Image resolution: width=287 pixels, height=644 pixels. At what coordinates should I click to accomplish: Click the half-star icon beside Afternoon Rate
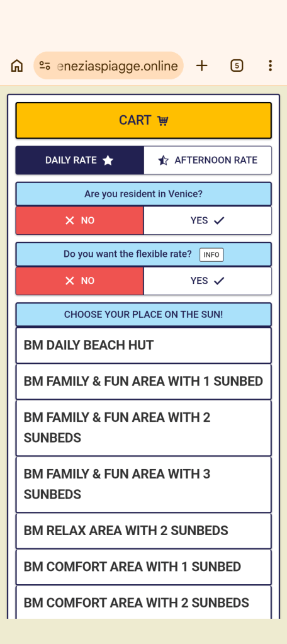[x=164, y=160]
